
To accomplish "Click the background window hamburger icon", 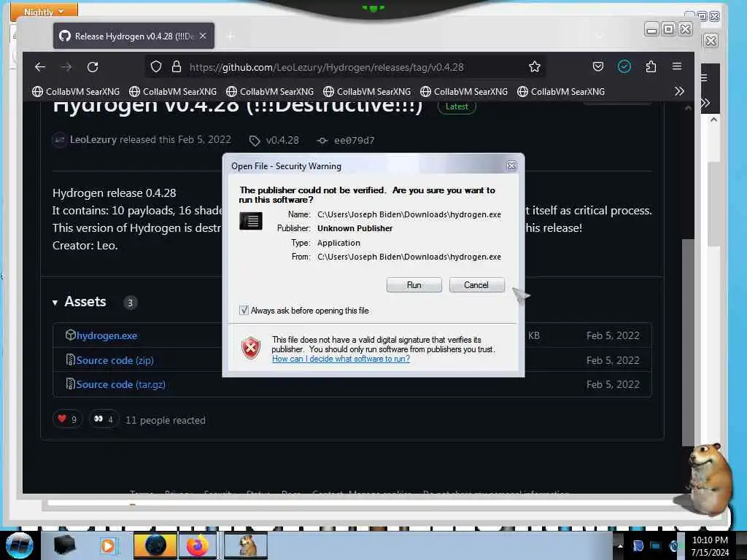I will point(704,77).
